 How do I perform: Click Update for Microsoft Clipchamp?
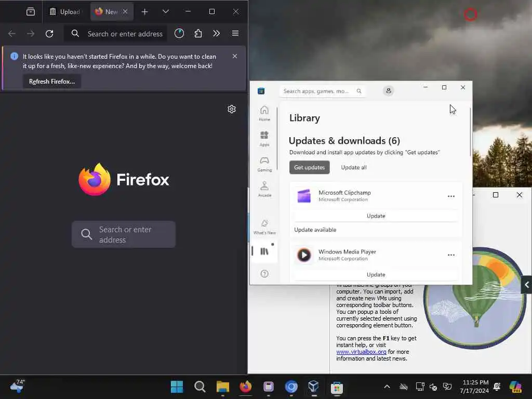[376, 216]
